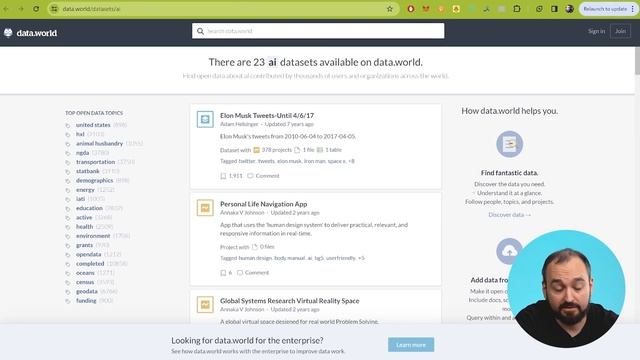Click the elon musk tag
This screenshot has height=360, width=640.
289,161
